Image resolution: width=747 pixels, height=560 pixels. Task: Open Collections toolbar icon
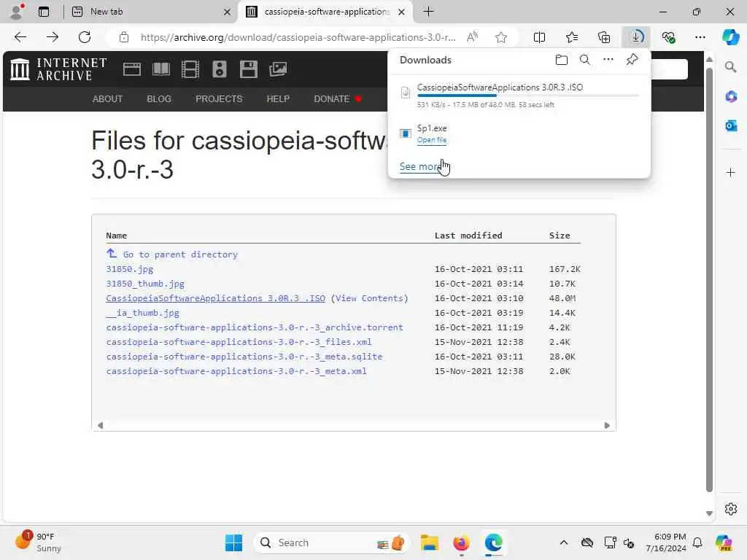(x=603, y=37)
